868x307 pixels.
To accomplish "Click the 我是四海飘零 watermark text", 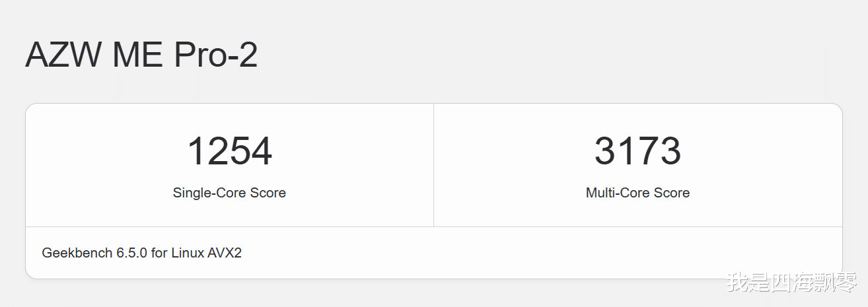I will pyautogui.click(x=791, y=282).
